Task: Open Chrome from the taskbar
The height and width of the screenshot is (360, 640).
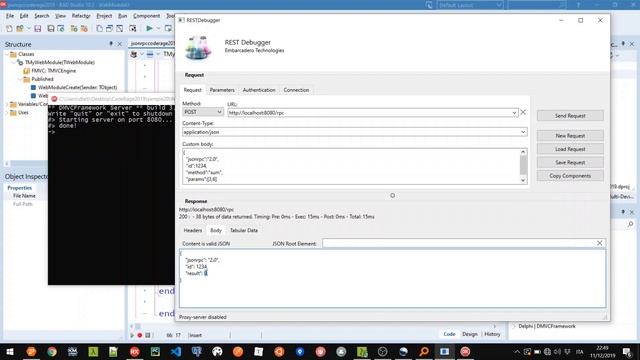Action: [x=52, y=351]
